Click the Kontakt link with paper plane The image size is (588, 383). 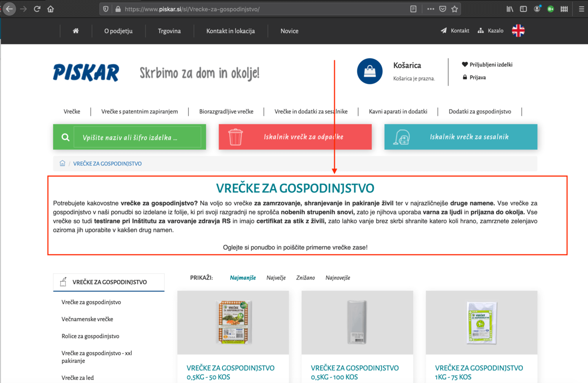point(455,30)
